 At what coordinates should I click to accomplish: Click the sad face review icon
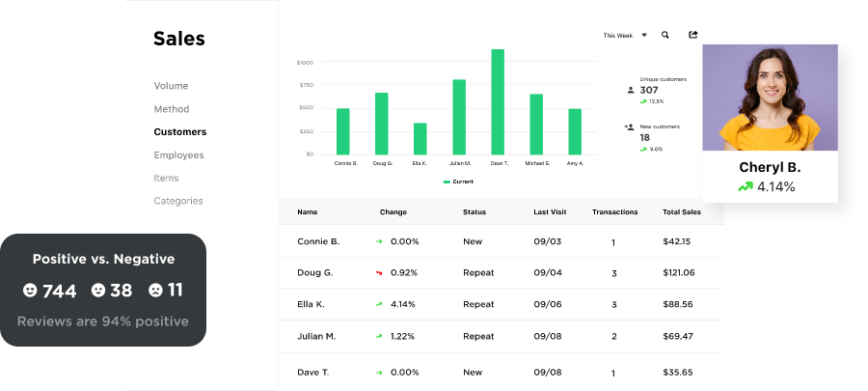[155, 290]
